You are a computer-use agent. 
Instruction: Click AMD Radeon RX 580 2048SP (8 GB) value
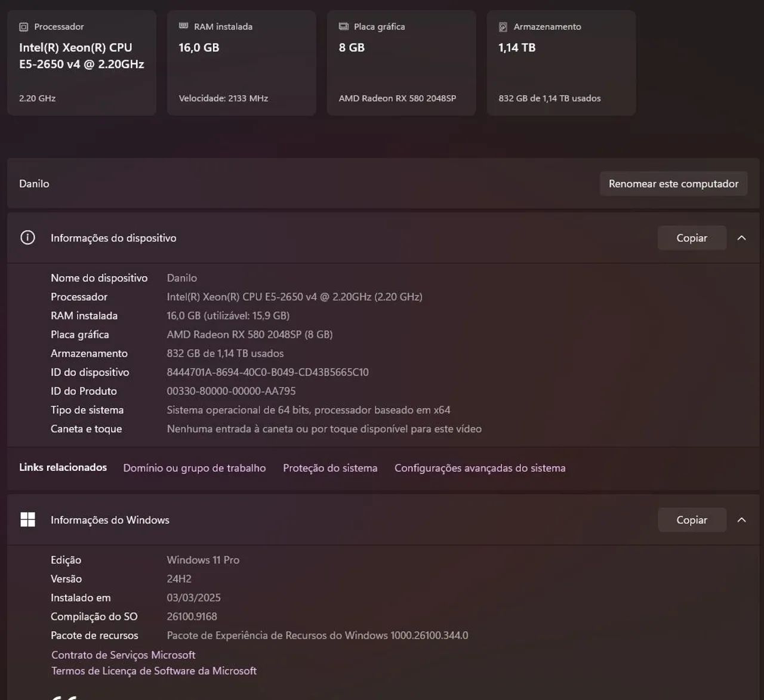click(x=249, y=335)
